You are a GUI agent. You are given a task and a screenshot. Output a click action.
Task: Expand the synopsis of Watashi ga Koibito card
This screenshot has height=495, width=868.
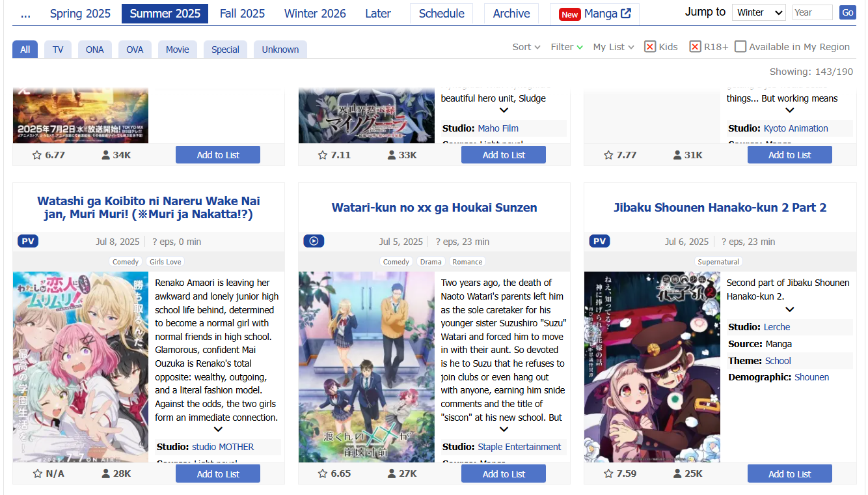(218, 429)
